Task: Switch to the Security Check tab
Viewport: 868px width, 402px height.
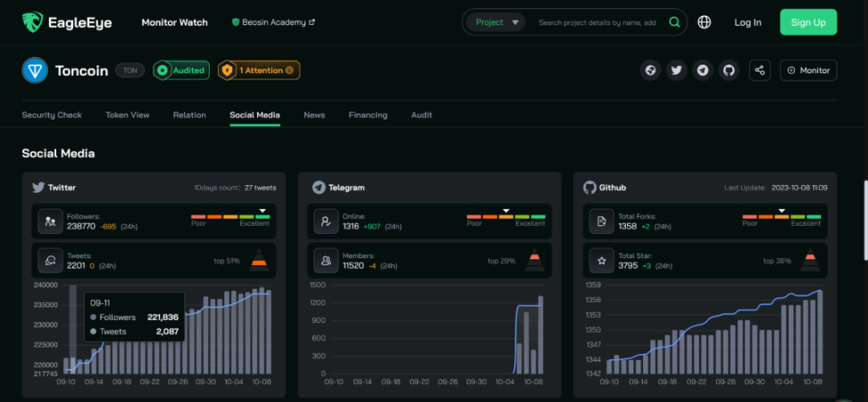Action: point(52,115)
